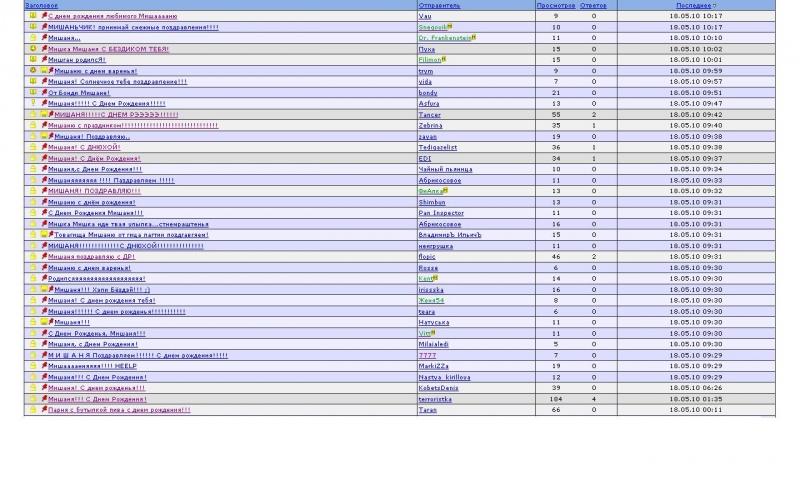Image resolution: width=800 pixels, height=500 pixels.
Task: Sort by the "Просмотров" column header
Action: tap(556, 6)
